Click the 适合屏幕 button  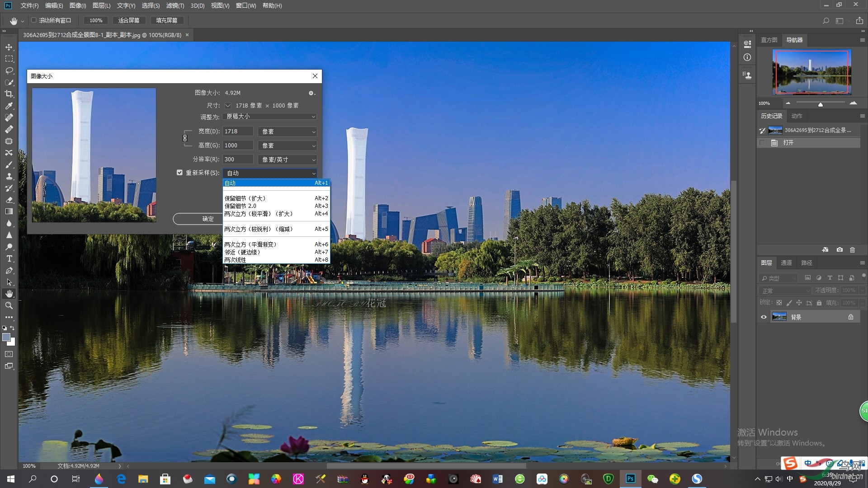(x=129, y=20)
